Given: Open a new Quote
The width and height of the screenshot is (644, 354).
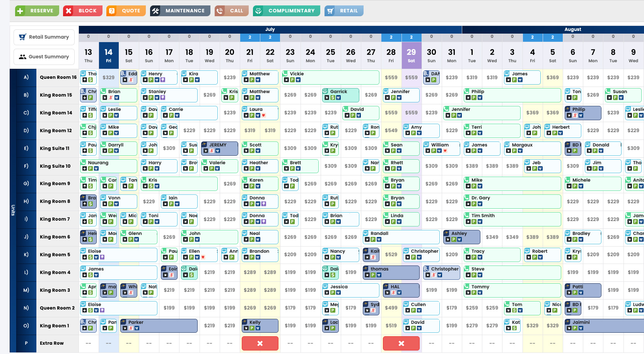Looking at the screenshot, I should click(x=126, y=11).
